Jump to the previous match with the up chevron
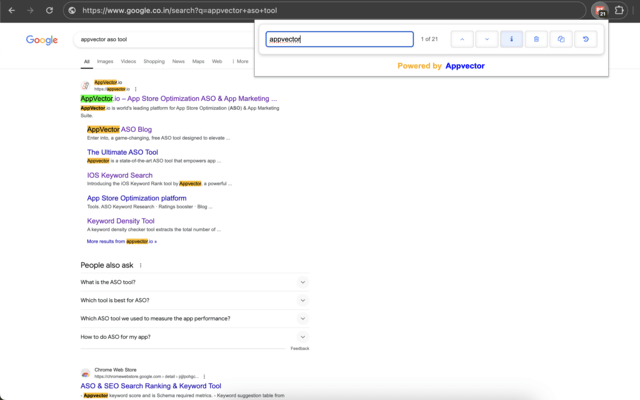 coord(462,39)
